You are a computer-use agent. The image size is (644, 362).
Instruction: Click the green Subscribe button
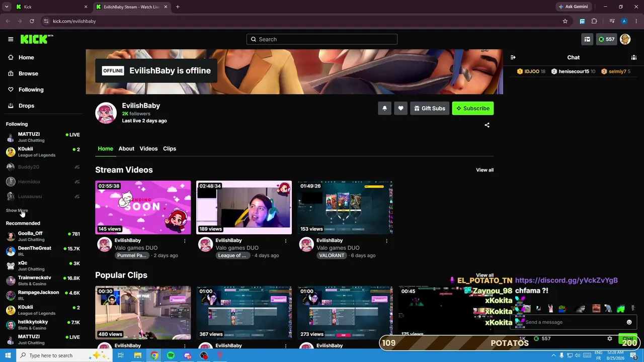[473, 108]
